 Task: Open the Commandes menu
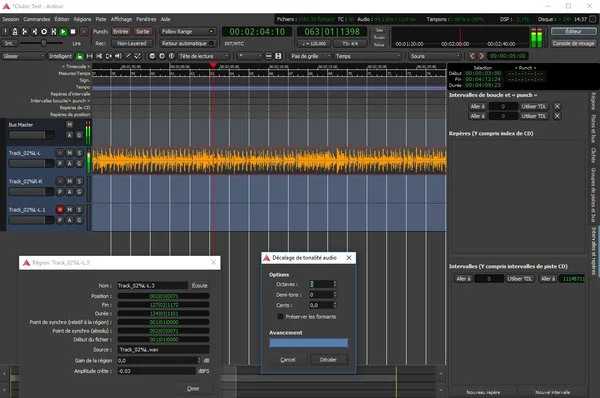[37, 19]
